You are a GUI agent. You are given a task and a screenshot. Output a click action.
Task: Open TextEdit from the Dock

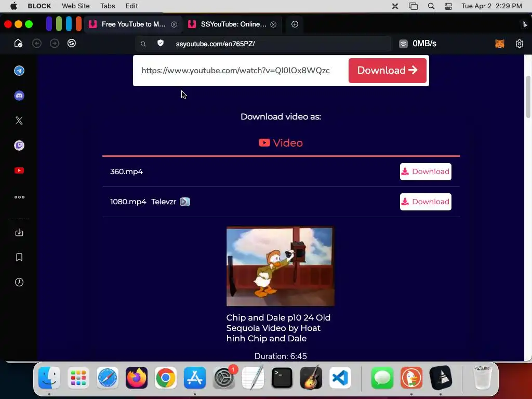tap(253, 378)
